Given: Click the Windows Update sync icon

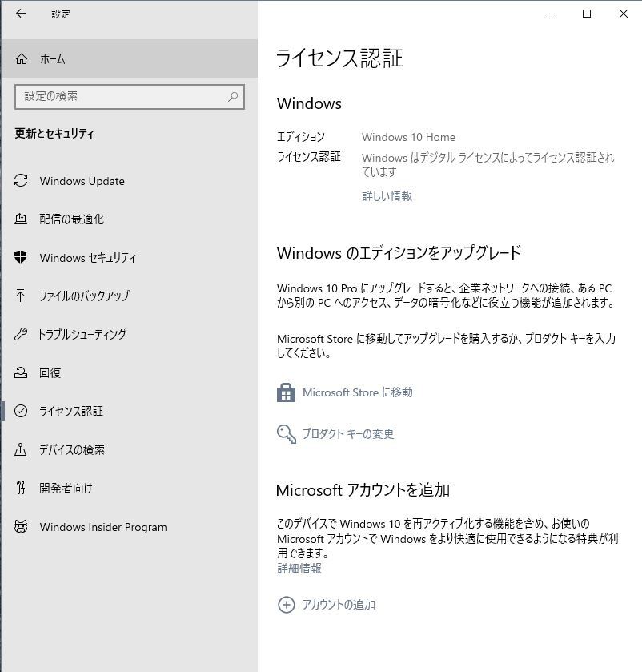Looking at the screenshot, I should (21, 180).
